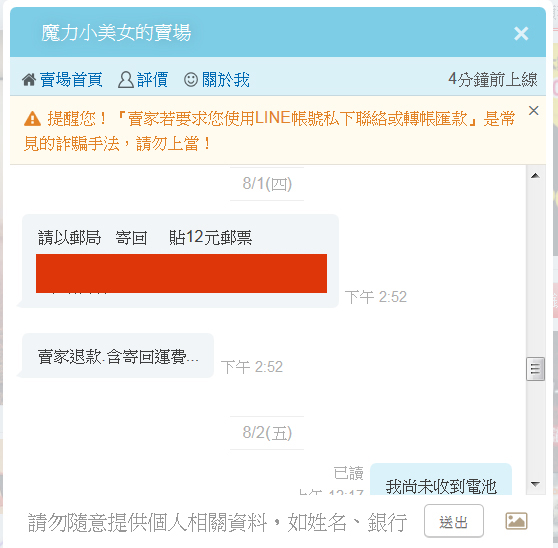Screen dimensions: 558x548
Task: Click the 4分鐘前上線 status text
Action: 493,79
